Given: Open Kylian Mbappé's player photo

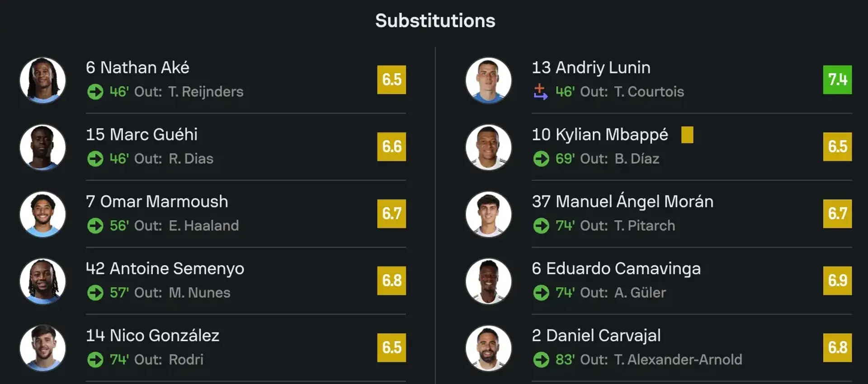Looking at the screenshot, I should [x=488, y=147].
